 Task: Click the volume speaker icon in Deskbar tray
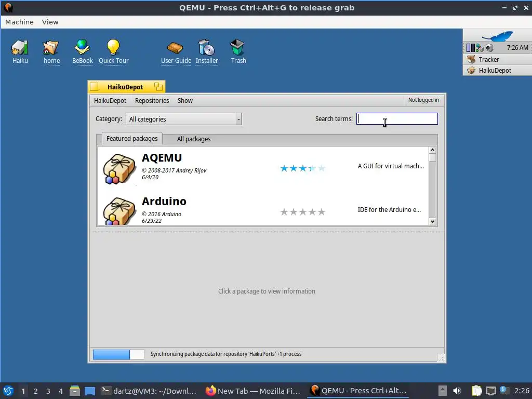pos(489,48)
